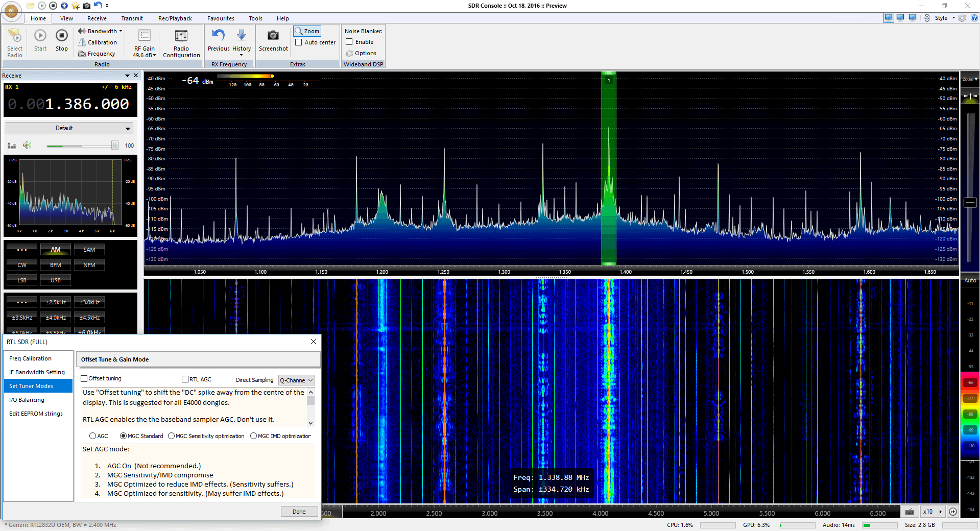Enable the Noise Blanker checkbox
Viewport: 980px width, 531px height.
[349, 42]
